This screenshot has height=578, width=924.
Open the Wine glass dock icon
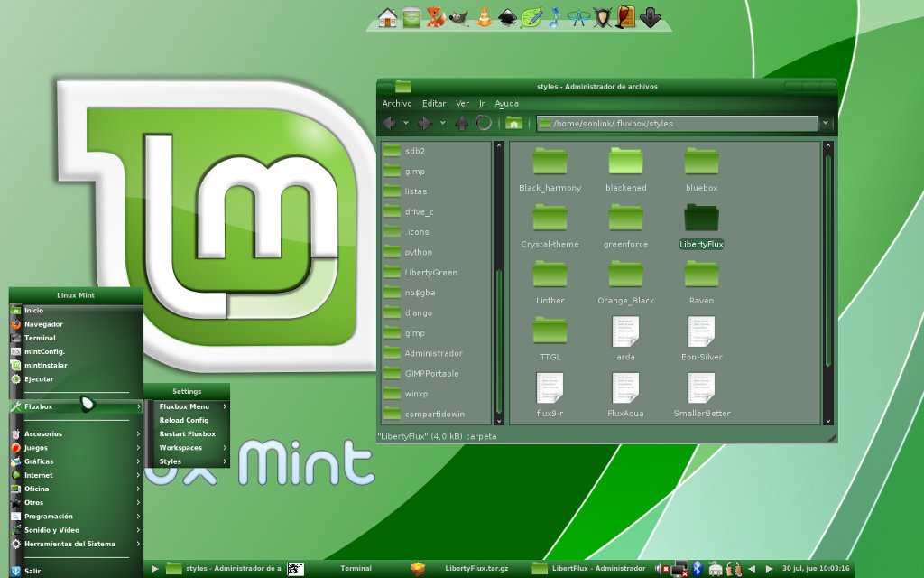626,17
